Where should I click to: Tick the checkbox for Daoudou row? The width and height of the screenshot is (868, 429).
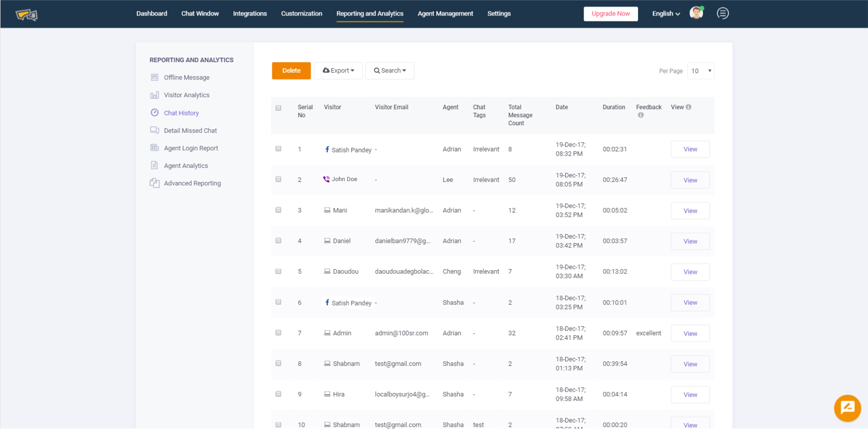278,271
